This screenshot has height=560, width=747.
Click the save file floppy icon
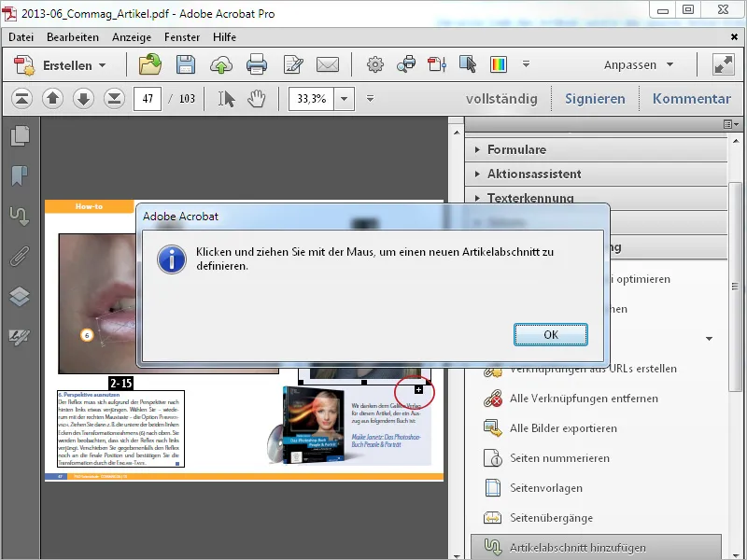pyautogui.click(x=186, y=65)
